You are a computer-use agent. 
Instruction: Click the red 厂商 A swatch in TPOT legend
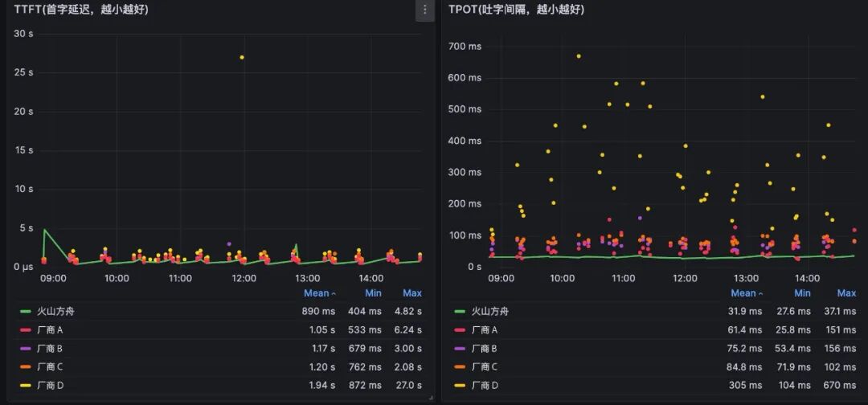(460, 330)
